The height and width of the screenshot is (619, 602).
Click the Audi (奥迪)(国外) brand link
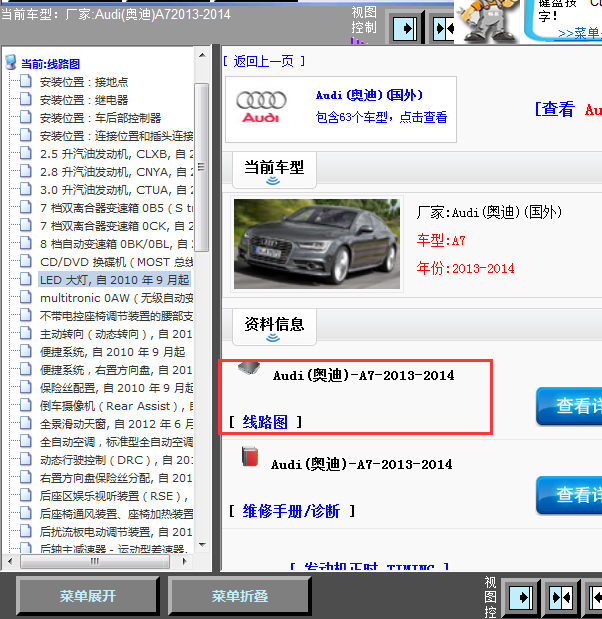(369, 95)
